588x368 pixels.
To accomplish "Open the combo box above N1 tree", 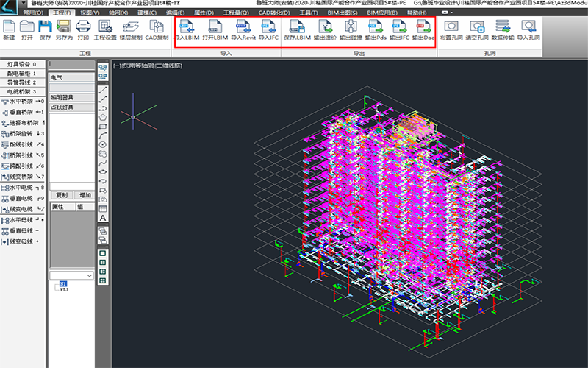I will (x=71, y=275).
